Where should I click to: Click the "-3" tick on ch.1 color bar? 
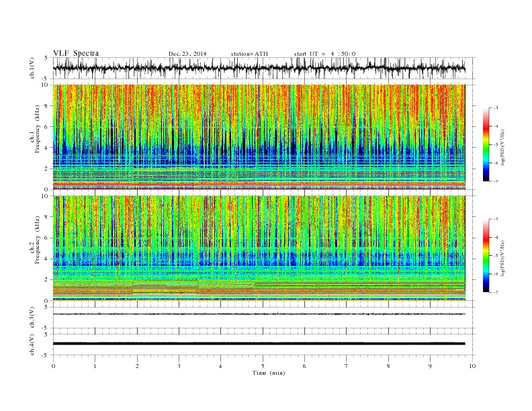(x=496, y=108)
